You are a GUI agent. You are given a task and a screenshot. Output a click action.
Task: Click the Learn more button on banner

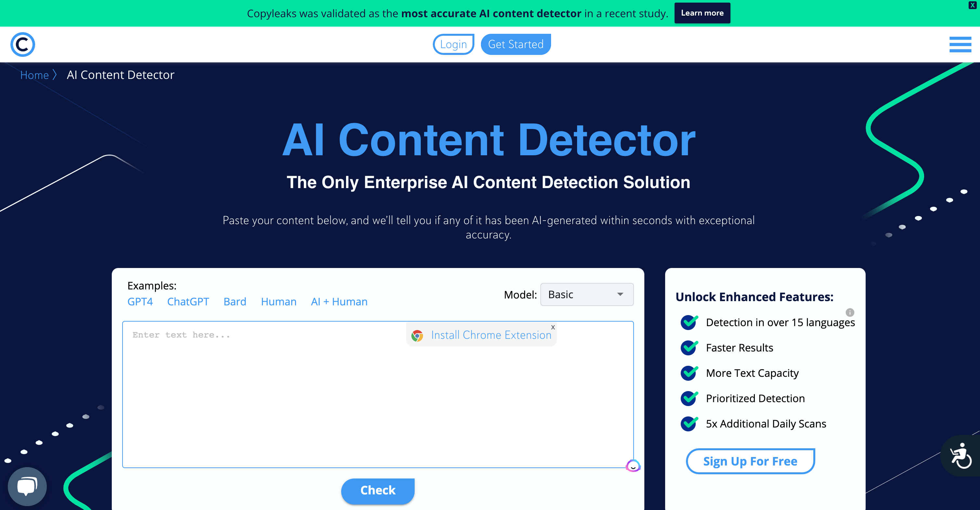point(703,13)
